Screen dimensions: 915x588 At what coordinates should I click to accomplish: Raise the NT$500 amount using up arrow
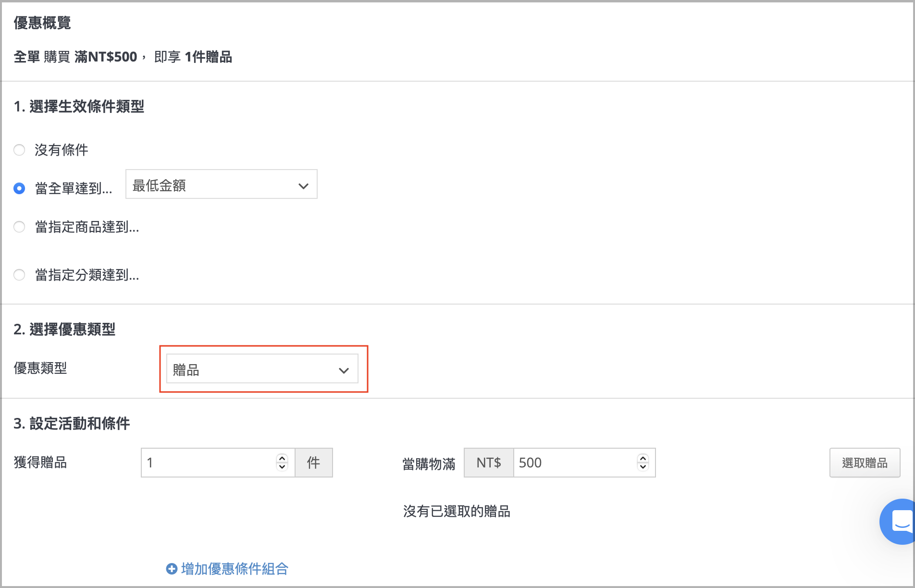pos(643,458)
